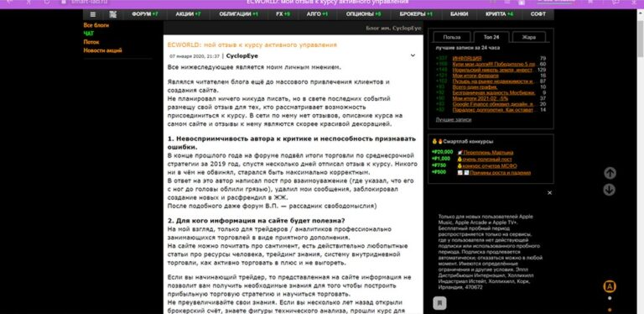Open the АЛГО menu item
644x314 pixels.
point(317,14)
